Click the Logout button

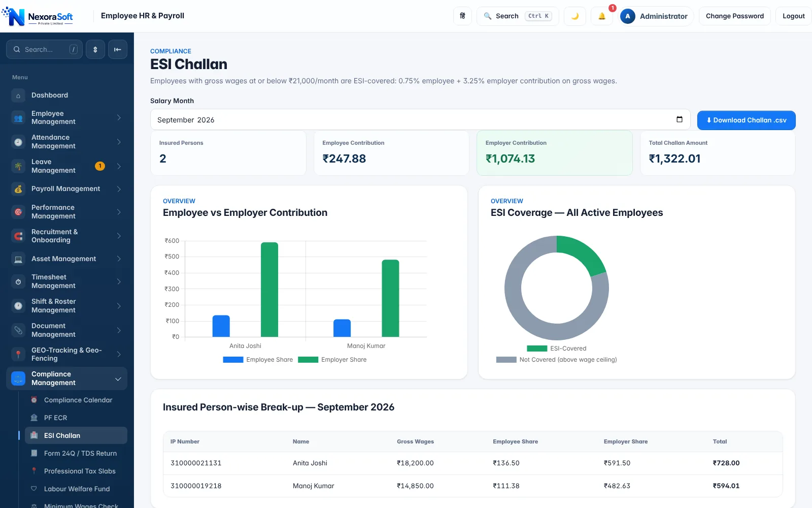tap(793, 16)
